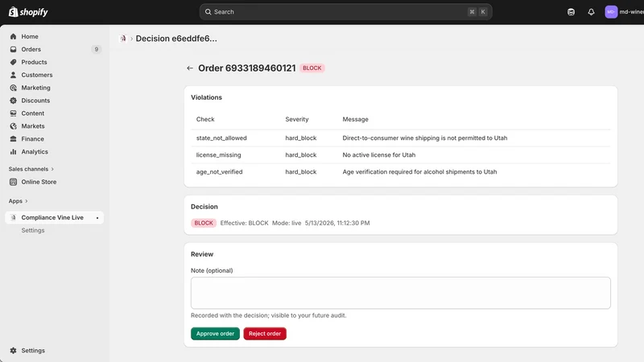Image resolution: width=644 pixels, height=362 pixels.
Task: Click the Orders inbox icon
Action: pyautogui.click(x=13, y=49)
